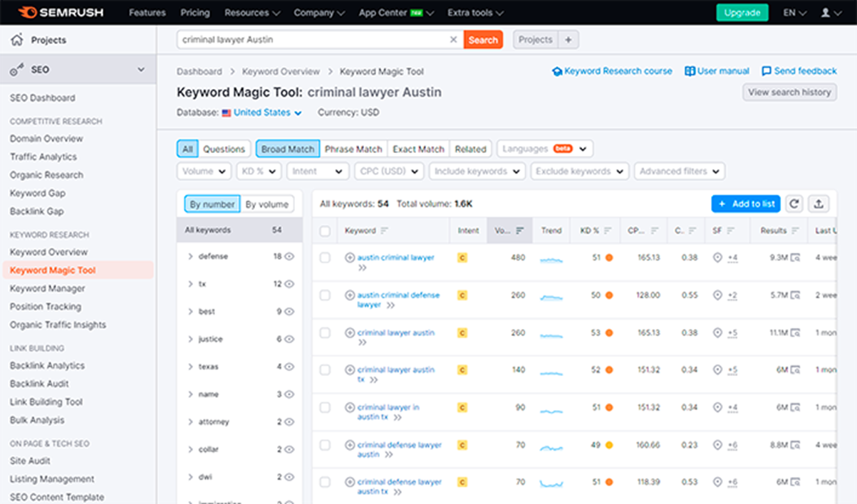This screenshot has height=504, width=857.
Task: Expand the tx keyword group
Action: click(190, 284)
